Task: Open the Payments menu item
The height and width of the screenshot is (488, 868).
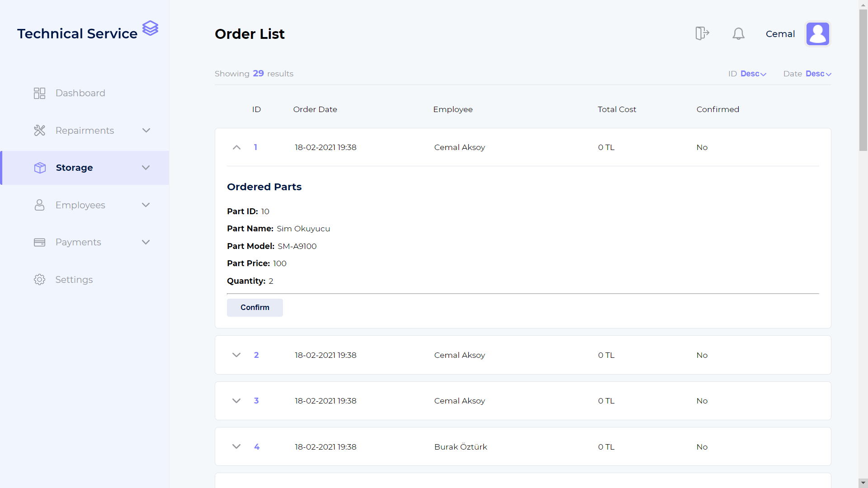Action: tap(78, 242)
